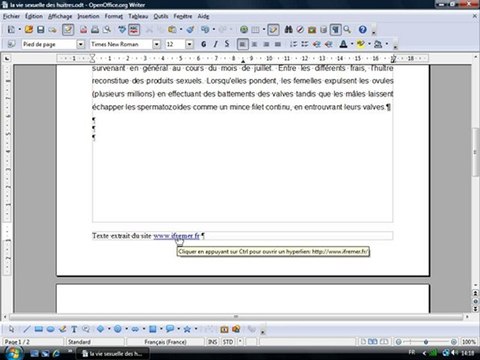This screenshot has height=360, width=480.
Task: Open the Gallery icon
Action: (x=312, y=30)
